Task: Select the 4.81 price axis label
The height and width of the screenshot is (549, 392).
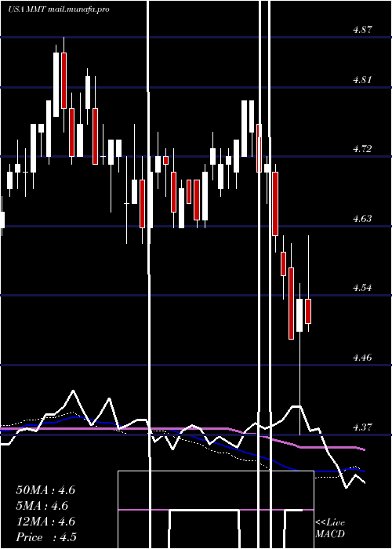Action: point(362,80)
